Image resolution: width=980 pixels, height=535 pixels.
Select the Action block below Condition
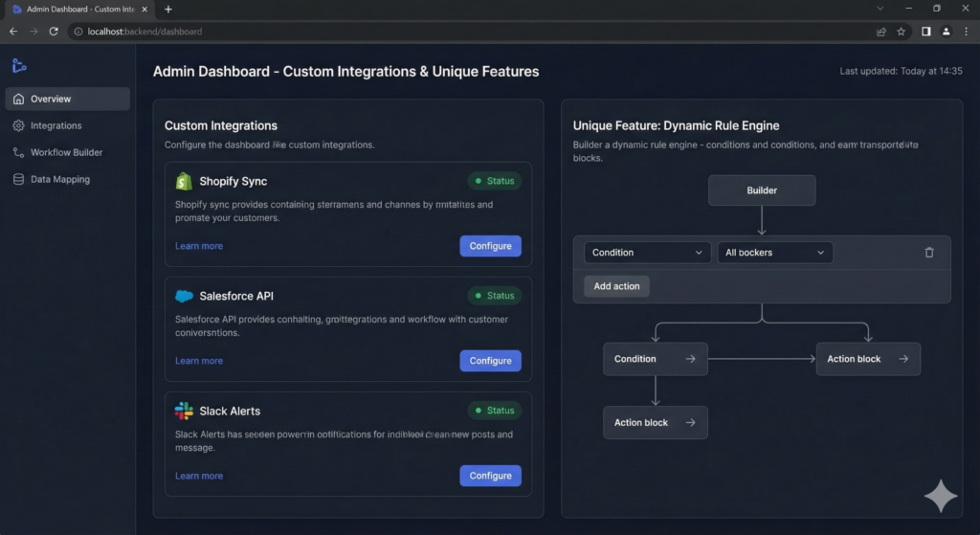tap(656, 422)
